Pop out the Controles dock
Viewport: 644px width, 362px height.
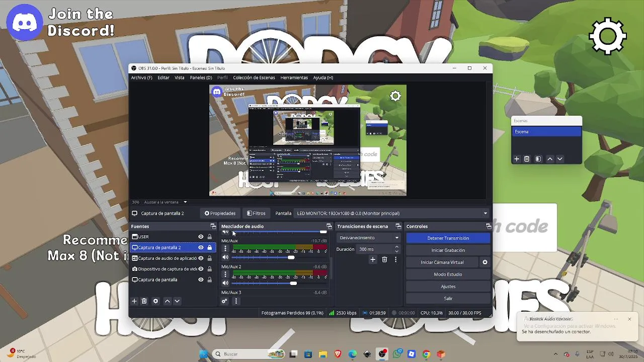click(488, 226)
